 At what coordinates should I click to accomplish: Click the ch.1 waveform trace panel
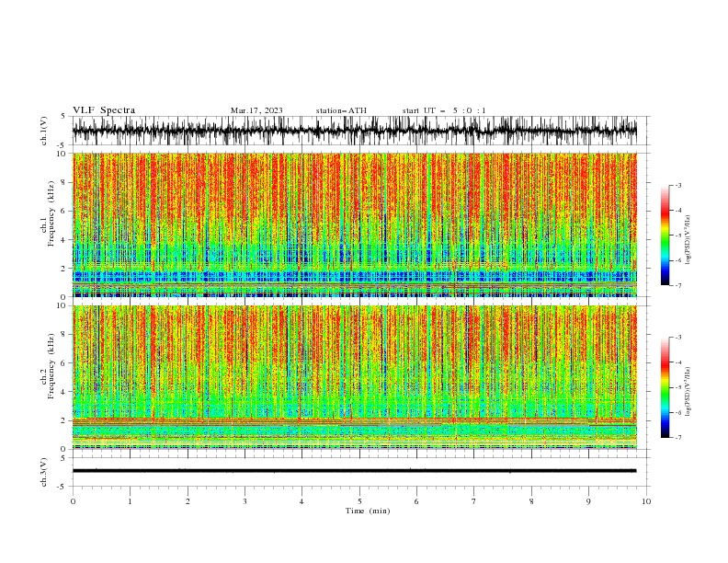355,131
